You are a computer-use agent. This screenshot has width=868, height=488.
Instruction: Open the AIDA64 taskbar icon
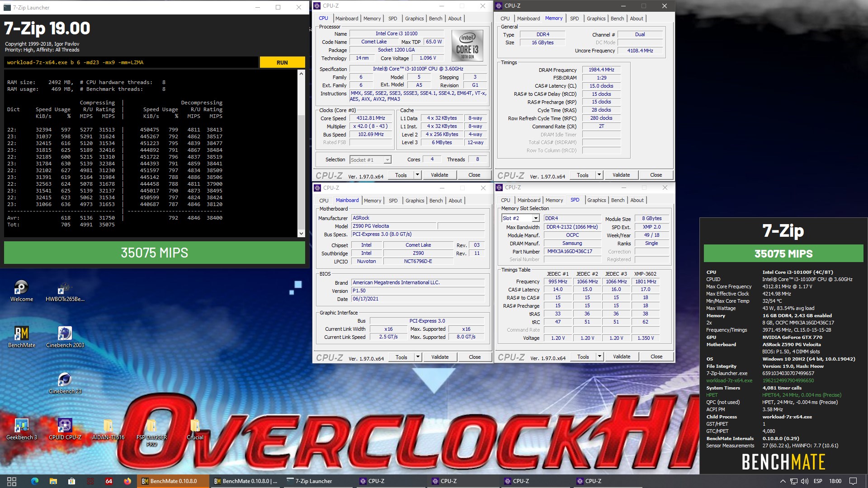[x=109, y=481]
